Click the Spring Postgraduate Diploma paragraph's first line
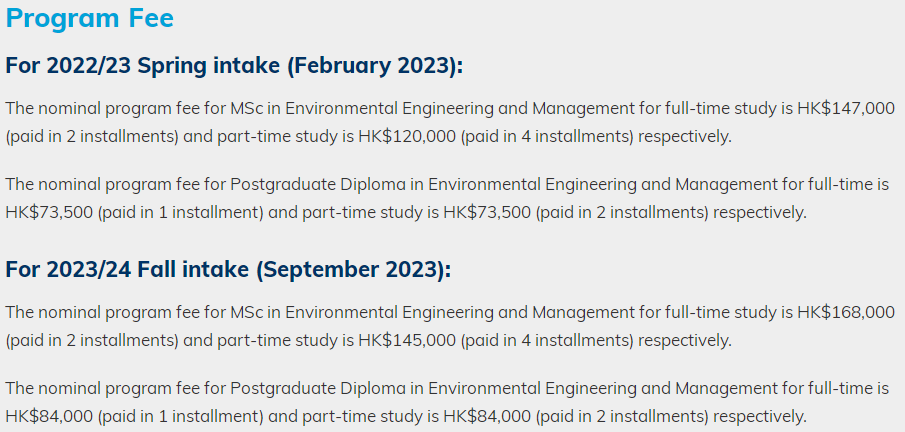This screenshot has height=432, width=905. tap(447, 184)
